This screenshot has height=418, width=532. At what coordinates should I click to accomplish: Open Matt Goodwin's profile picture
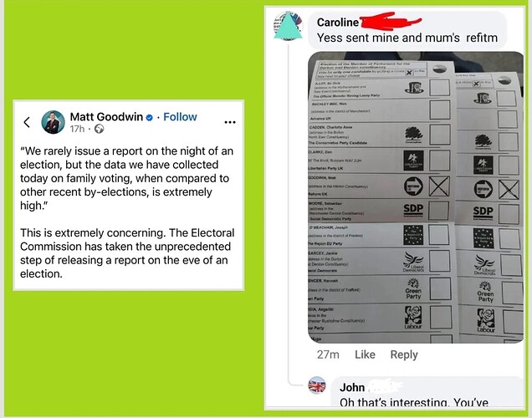(x=53, y=122)
